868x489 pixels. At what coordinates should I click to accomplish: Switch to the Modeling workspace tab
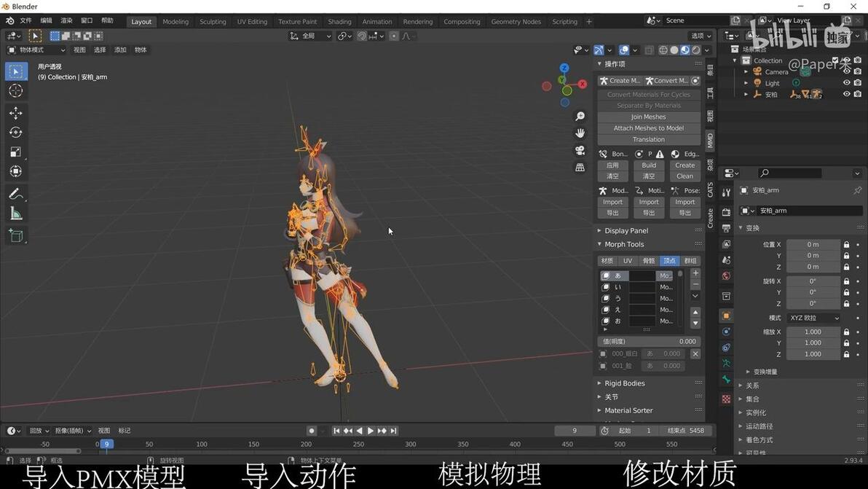pyautogui.click(x=175, y=22)
